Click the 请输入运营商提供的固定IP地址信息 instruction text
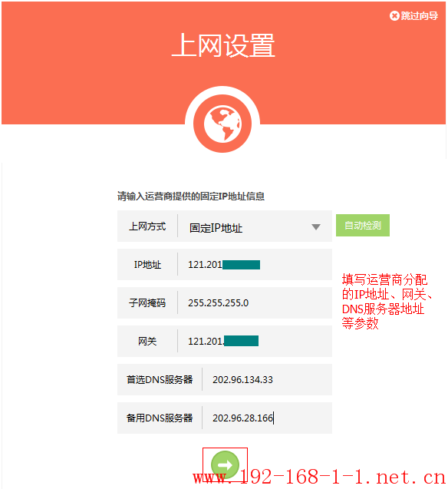The height and width of the screenshot is (489, 448). (x=191, y=197)
